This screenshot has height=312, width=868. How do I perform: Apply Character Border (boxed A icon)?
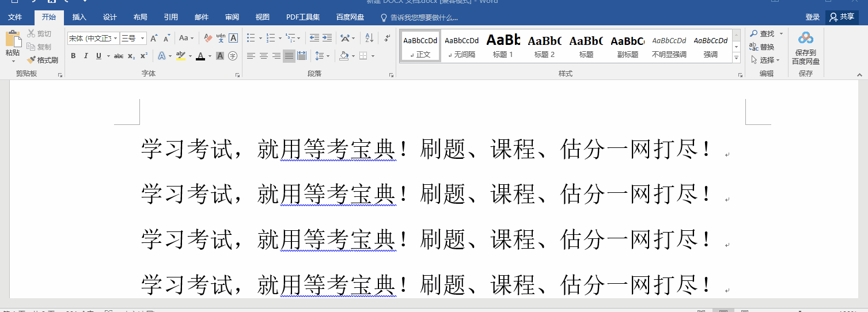(233, 38)
